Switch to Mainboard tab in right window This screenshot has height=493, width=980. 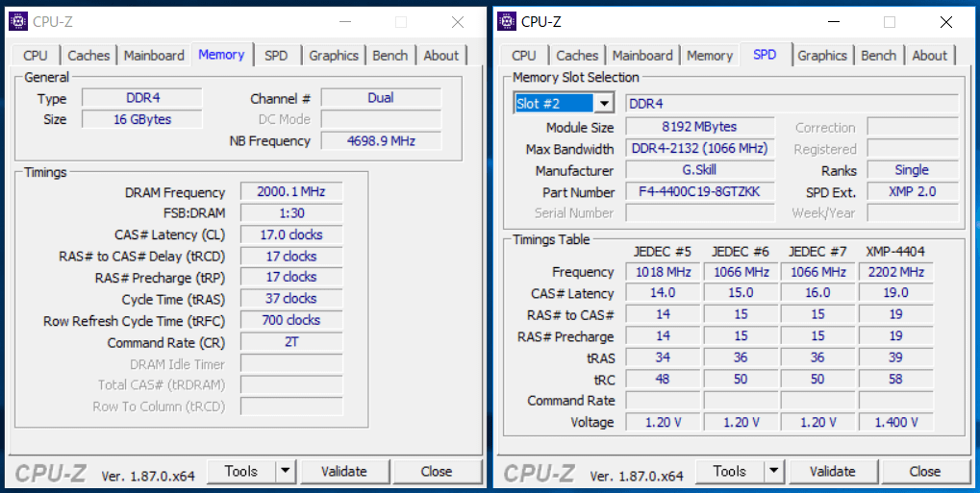tap(642, 55)
